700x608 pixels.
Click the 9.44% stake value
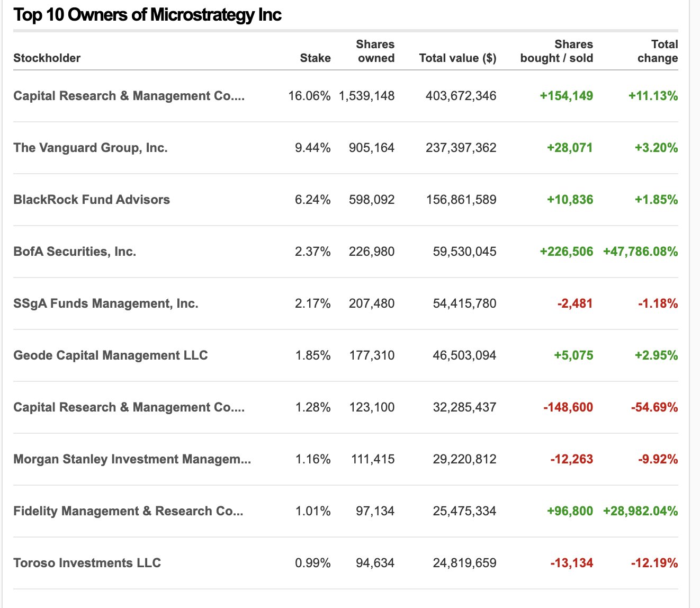[x=313, y=148]
